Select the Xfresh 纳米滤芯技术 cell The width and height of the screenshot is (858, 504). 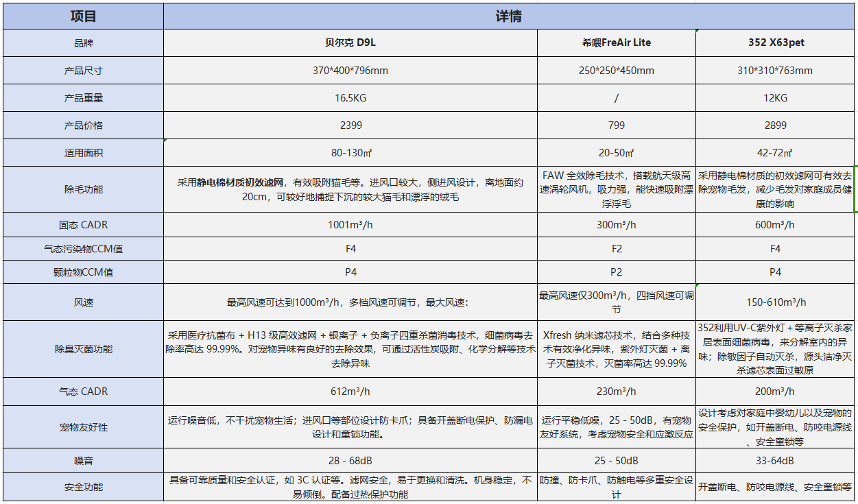[x=617, y=349]
